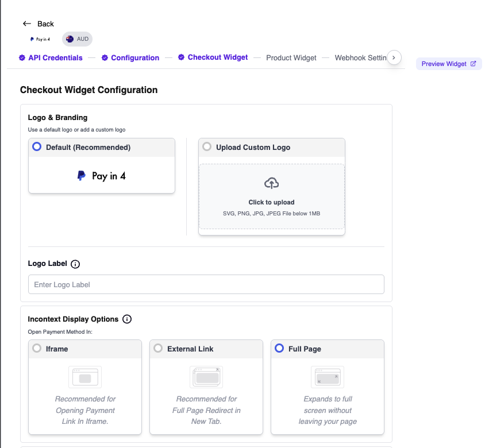Click the External Link window illustration icon
The height and width of the screenshot is (448, 485).
coord(206,377)
